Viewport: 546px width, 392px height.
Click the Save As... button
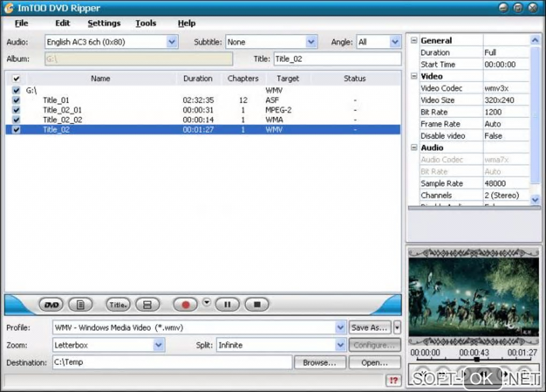click(x=370, y=328)
